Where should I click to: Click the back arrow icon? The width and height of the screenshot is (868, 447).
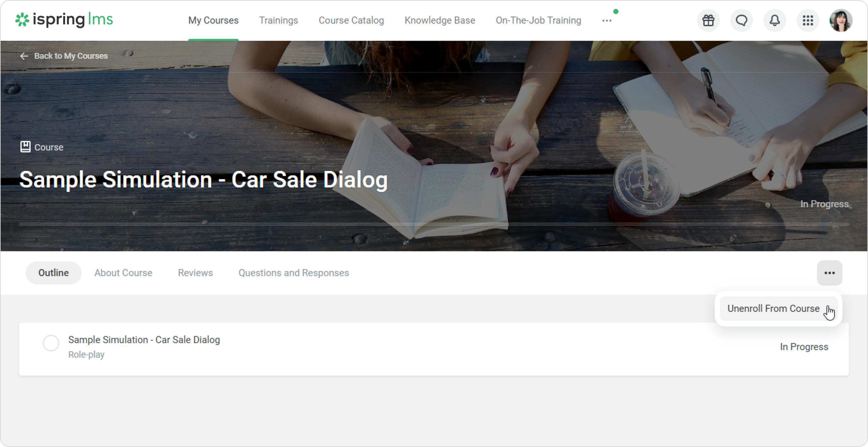24,56
